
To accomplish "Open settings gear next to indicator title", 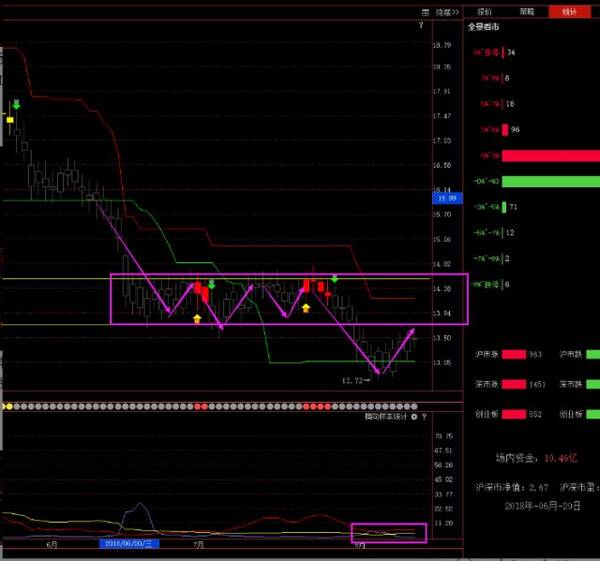I will tap(414, 417).
